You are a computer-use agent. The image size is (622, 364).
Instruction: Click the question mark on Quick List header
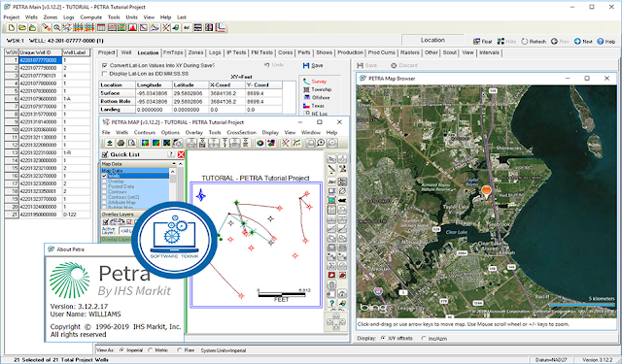click(x=171, y=154)
